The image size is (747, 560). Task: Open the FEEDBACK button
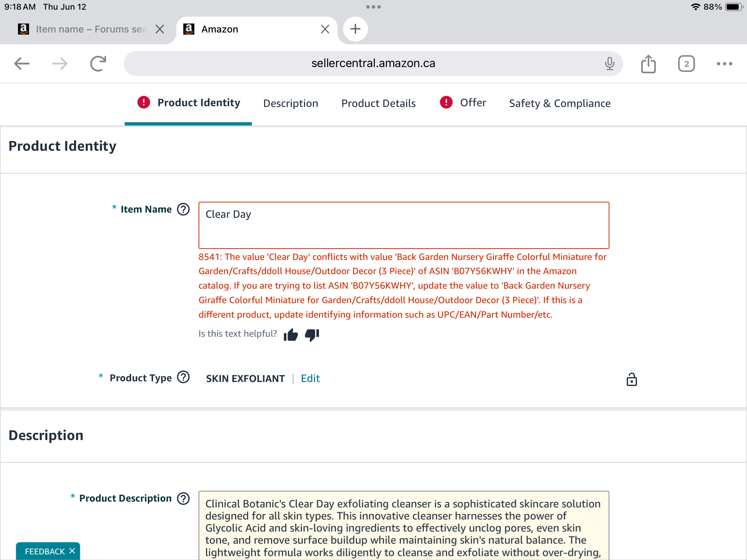click(45, 551)
